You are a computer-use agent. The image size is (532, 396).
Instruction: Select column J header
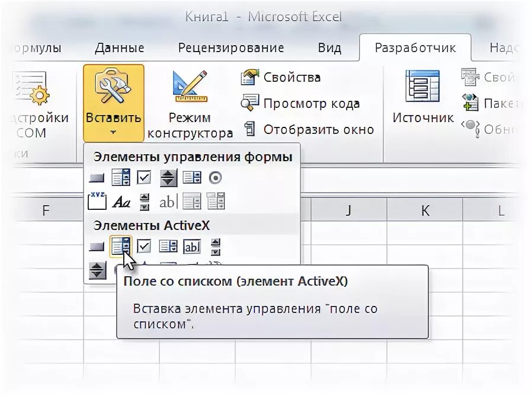348,210
